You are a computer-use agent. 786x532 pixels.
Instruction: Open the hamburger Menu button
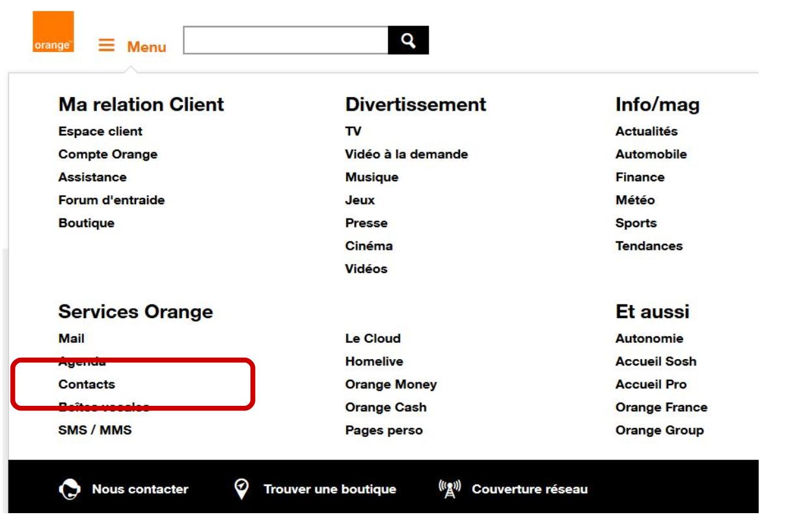coord(133,46)
